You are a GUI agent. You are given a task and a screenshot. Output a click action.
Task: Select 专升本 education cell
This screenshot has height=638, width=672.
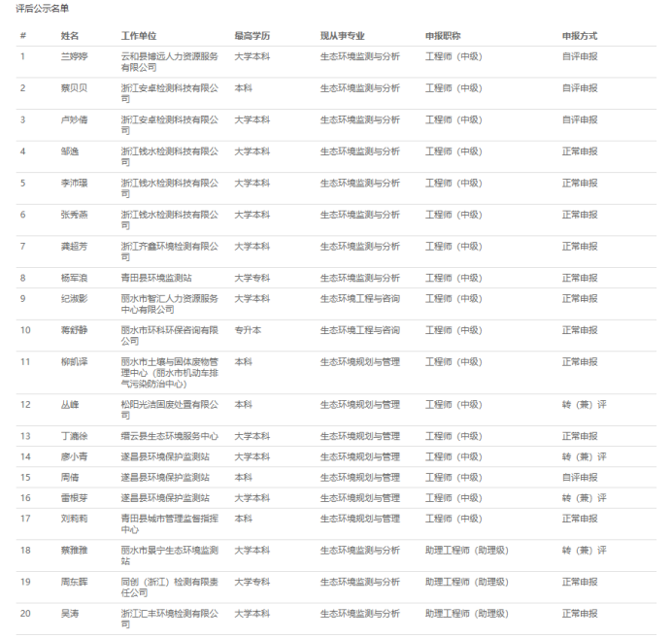pos(248,330)
